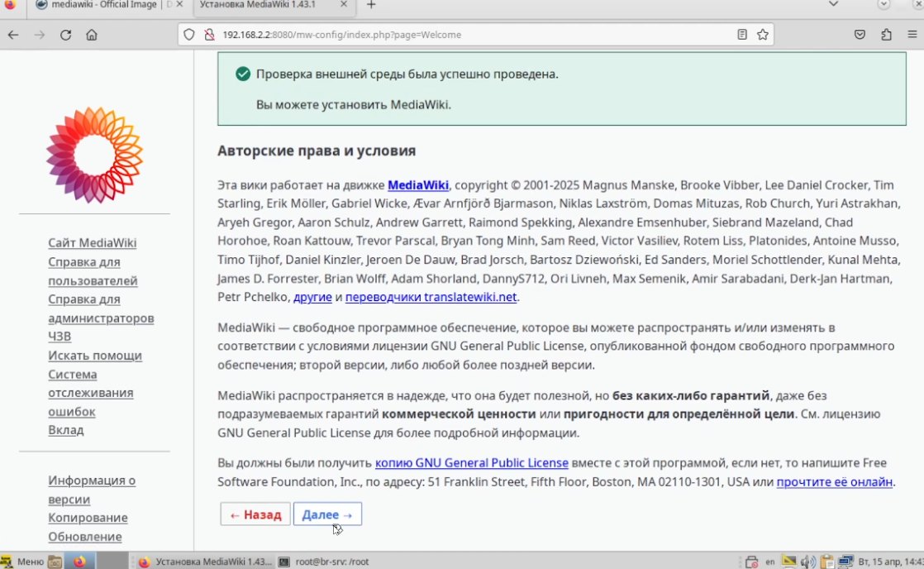Open the volume speaker tray icon
The width and height of the screenshot is (924, 569).
tap(807, 562)
